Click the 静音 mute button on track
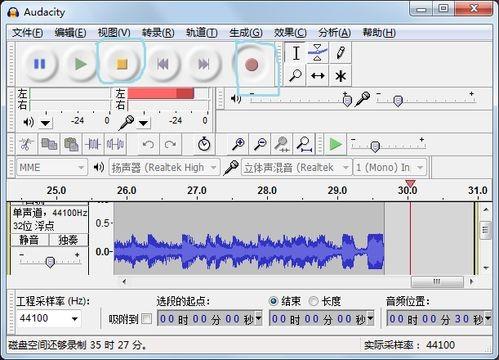 [x=29, y=240]
